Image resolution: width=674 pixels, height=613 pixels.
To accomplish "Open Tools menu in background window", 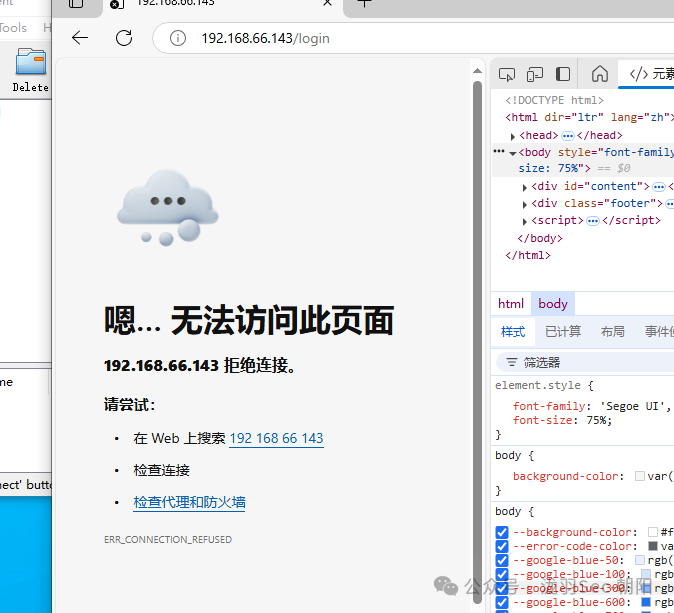I will pos(13,28).
